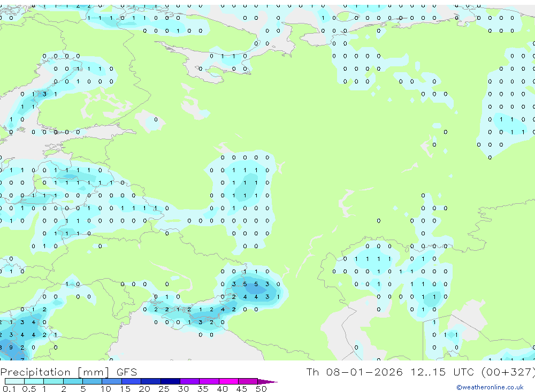Click the 25–30 mm dark navy legend box
535x392 pixels.
point(170,381)
